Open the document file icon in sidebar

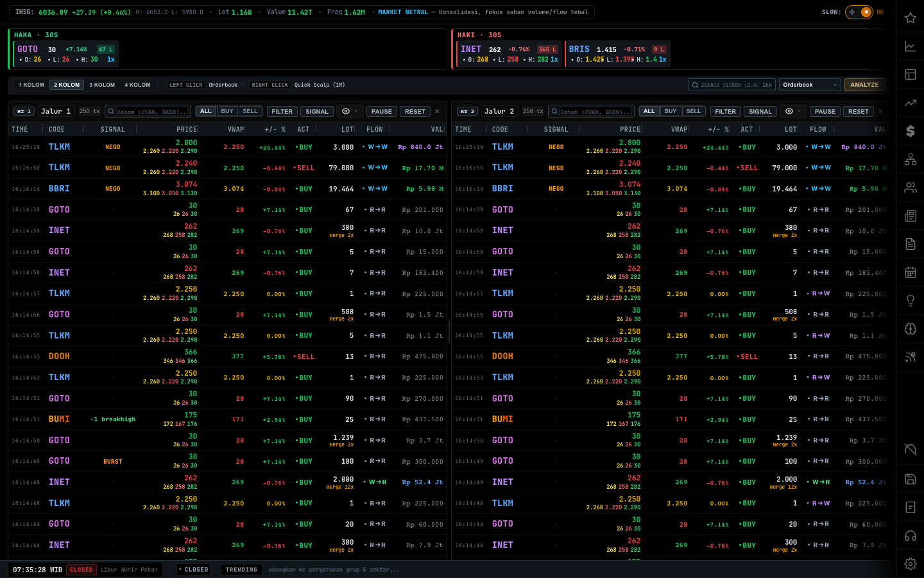[910, 244]
